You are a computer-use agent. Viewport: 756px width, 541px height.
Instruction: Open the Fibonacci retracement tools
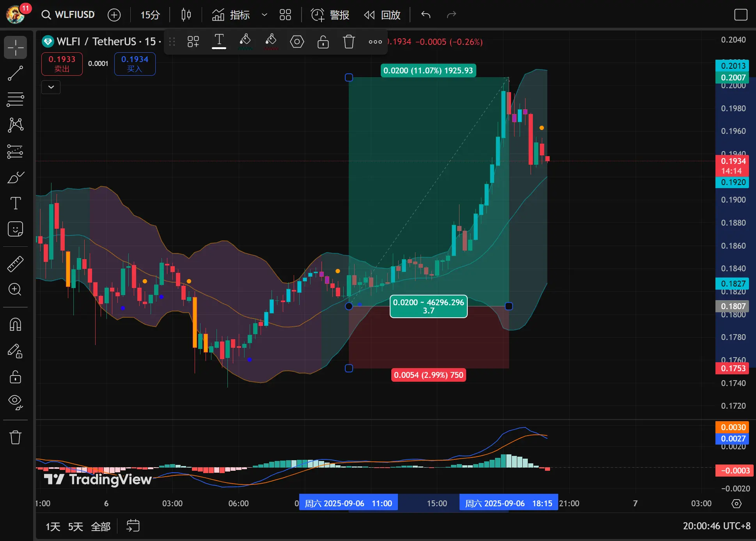(x=15, y=99)
